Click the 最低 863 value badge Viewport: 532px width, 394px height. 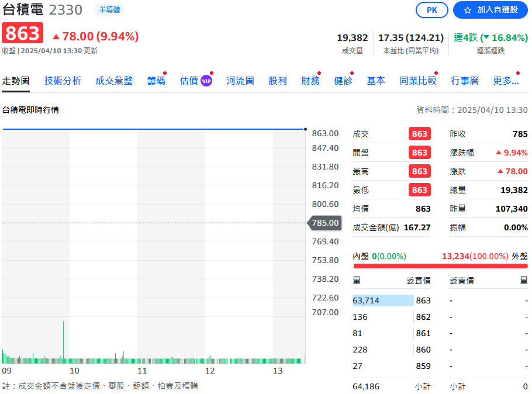pyautogui.click(x=419, y=190)
